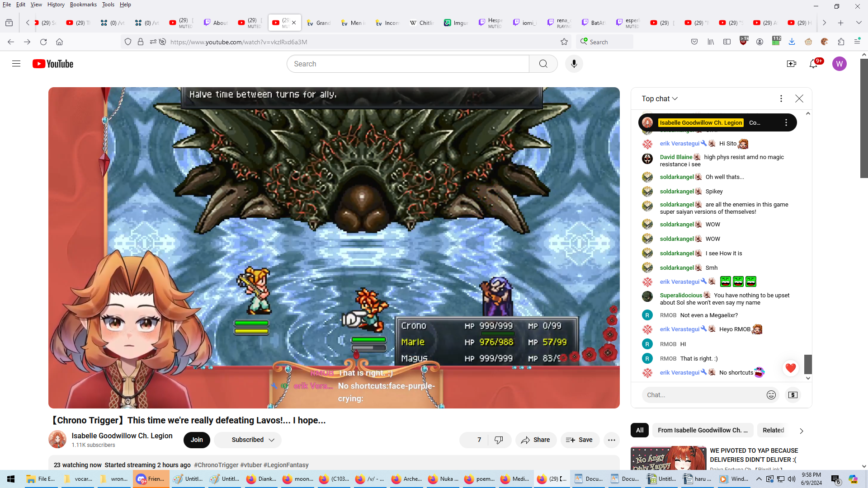Open Firefox home page button

59,42
